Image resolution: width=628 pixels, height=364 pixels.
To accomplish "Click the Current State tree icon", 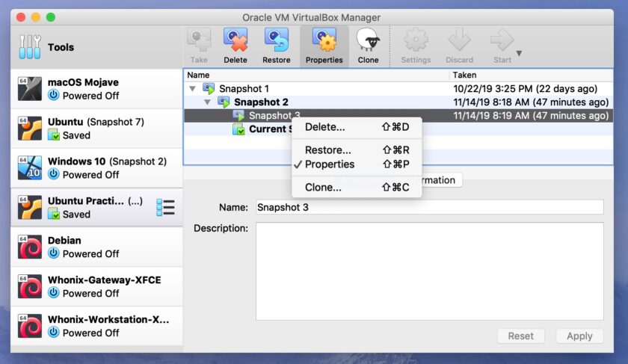I will click(238, 129).
